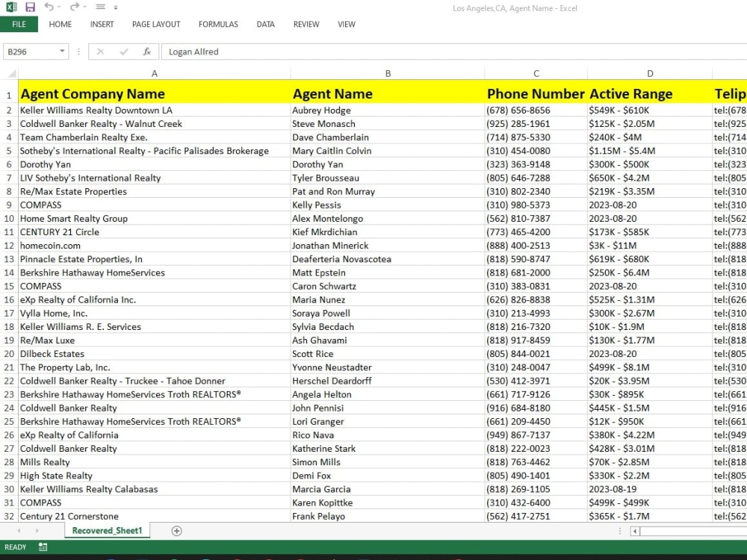
Task: Expand the Undo history dropdown arrow
Action: tap(59, 7)
